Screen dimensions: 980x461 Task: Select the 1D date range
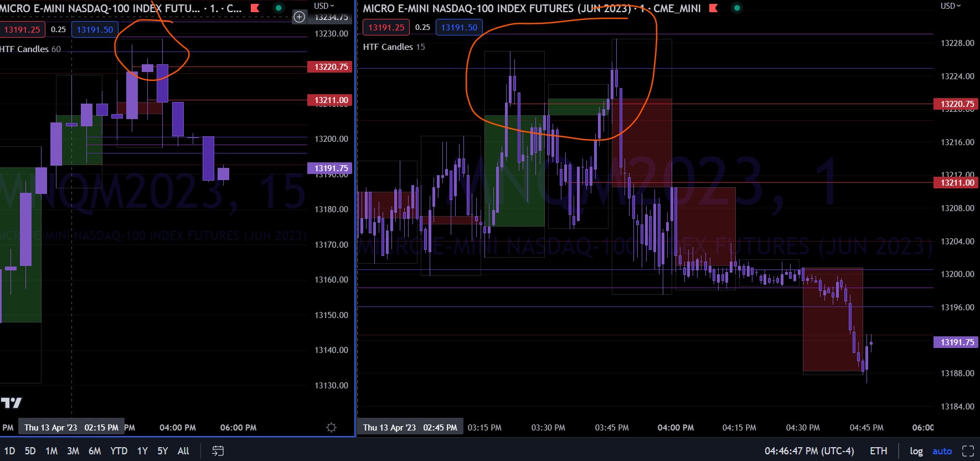coord(10,451)
